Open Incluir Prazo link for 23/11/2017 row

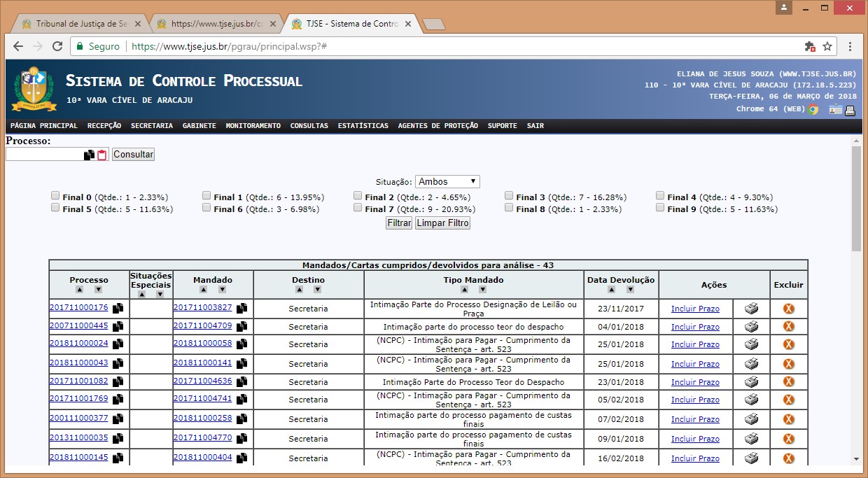(x=694, y=309)
